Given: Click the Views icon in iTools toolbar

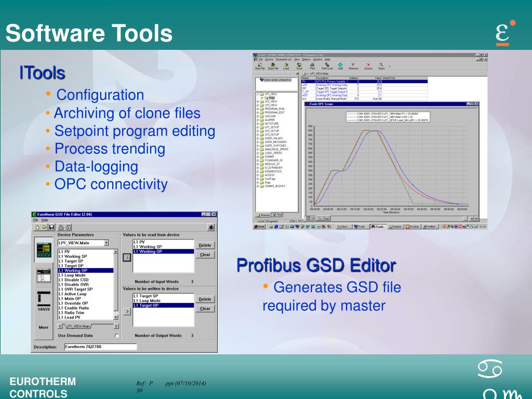Looking at the screenshot, I should (x=381, y=66).
